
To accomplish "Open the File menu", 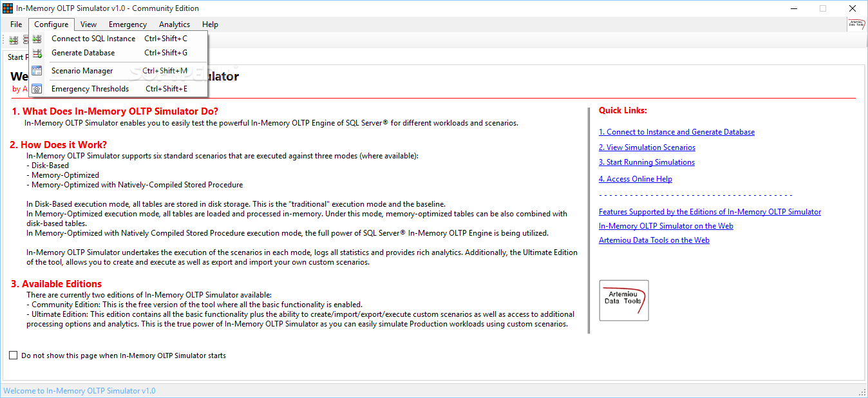I will [x=16, y=24].
